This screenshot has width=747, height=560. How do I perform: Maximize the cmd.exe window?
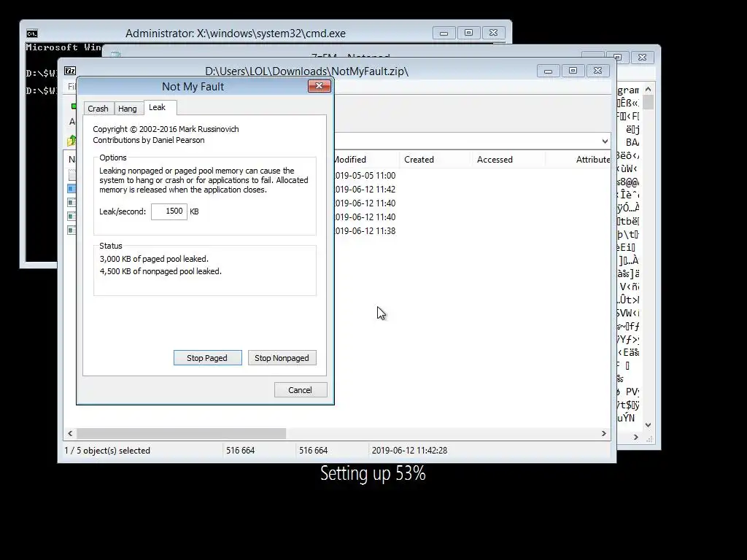(469, 33)
